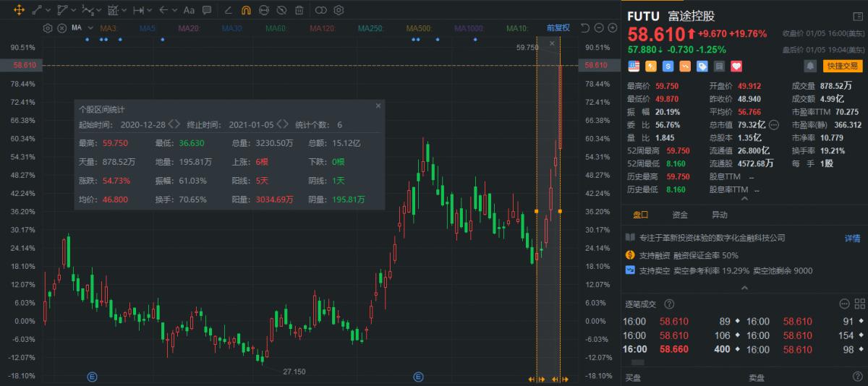This screenshot has height=386, width=868.
Task: Click the price alert bell icon
Action: pyautogui.click(x=810, y=66)
